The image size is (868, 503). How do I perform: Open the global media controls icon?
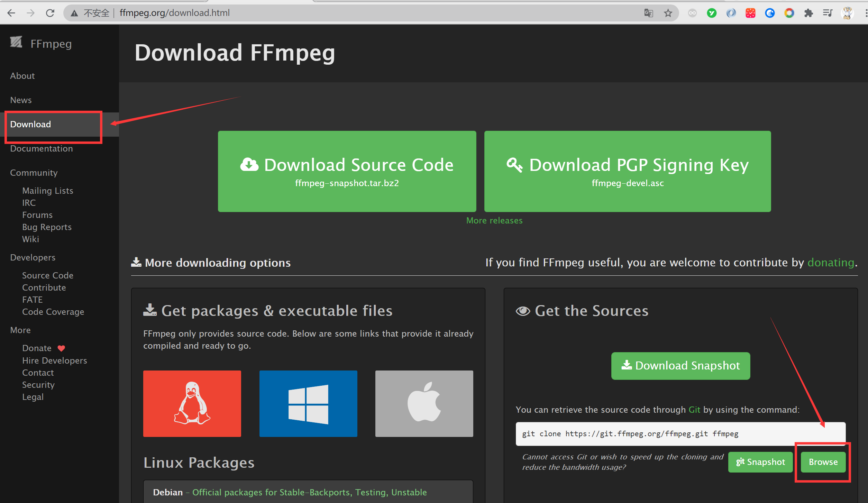point(828,13)
